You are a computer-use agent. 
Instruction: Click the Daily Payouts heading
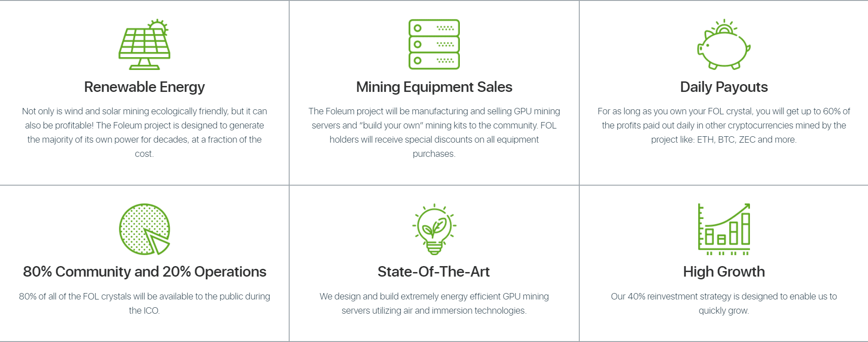pos(724,87)
